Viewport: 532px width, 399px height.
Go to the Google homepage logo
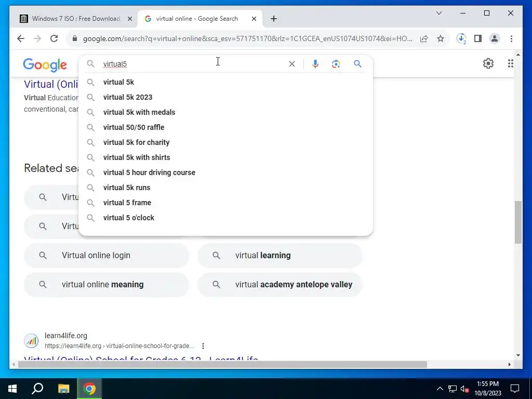(x=45, y=64)
